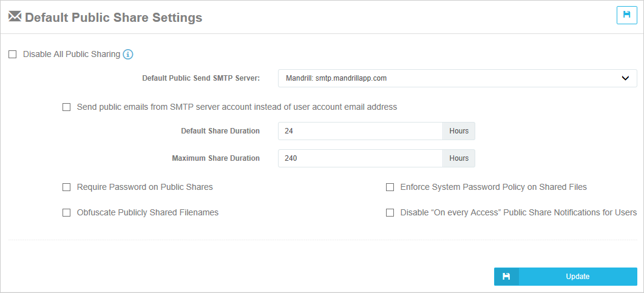Click the Default Public Share Settings heading
Screen dimensions: 644x293
click(114, 18)
